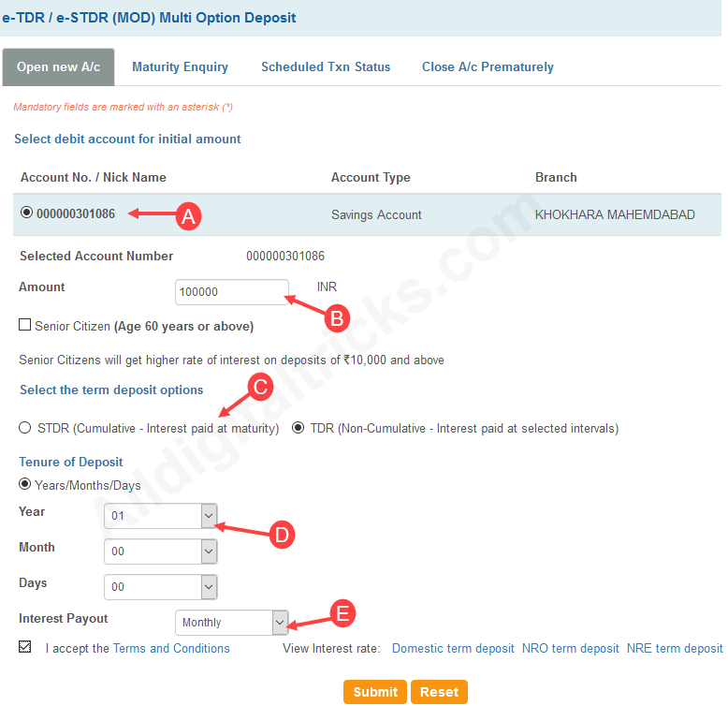Screen dimensions: 728x706
Task: Open the Maturity Enquiry tab
Action: [x=181, y=66]
